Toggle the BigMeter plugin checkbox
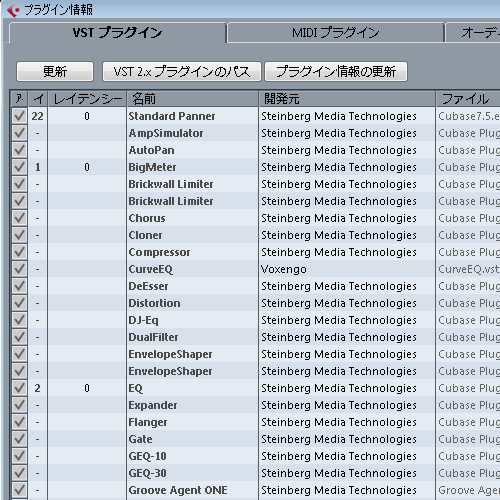This screenshot has height=500, width=500. [19, 167]
